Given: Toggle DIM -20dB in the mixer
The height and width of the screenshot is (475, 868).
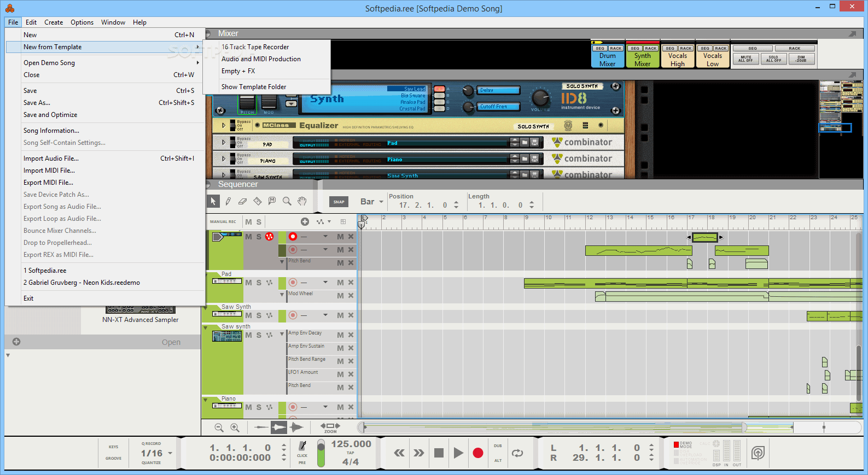Looking at the screenshot, I should click(801, 58).
